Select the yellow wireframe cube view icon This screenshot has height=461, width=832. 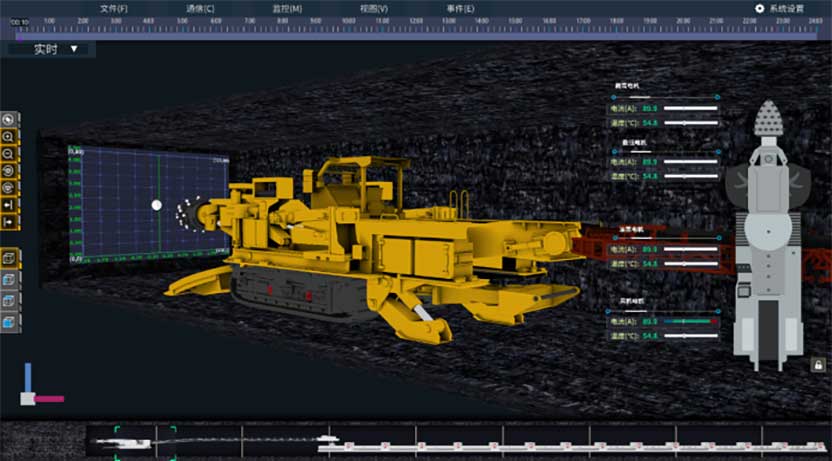click(9, 259)
